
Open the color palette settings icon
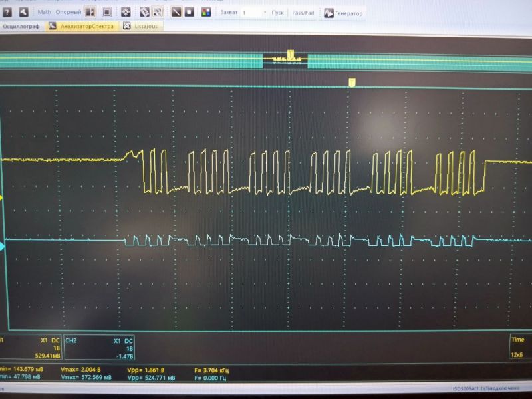pos(206,12)
